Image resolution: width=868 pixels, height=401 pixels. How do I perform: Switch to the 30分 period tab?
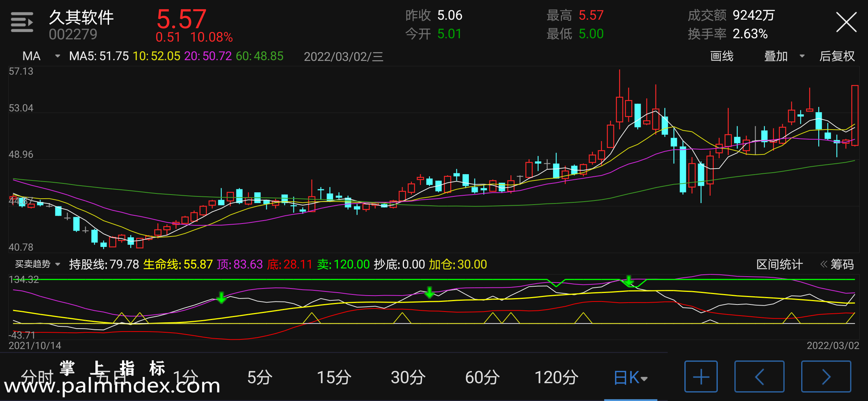[x=408, y=377]
